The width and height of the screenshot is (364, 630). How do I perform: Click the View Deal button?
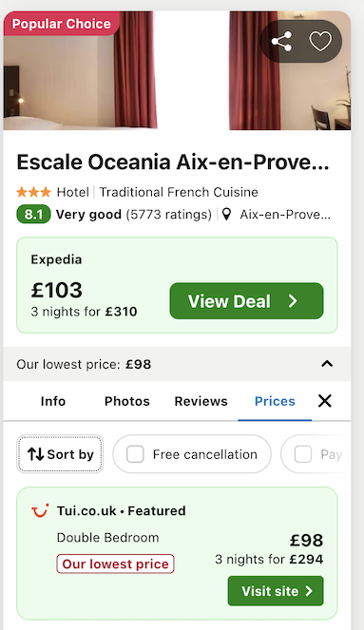tap(246, 301)
